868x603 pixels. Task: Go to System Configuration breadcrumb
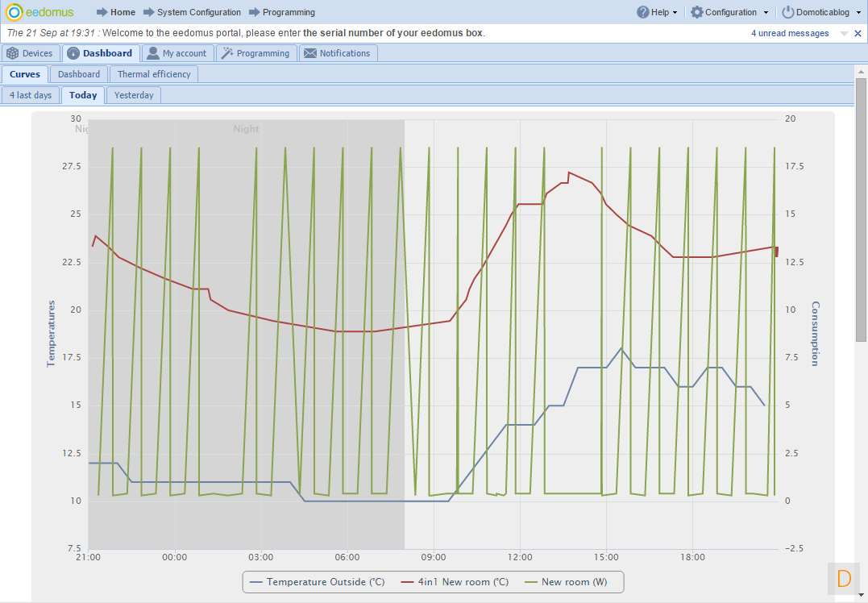coord(198,12)
